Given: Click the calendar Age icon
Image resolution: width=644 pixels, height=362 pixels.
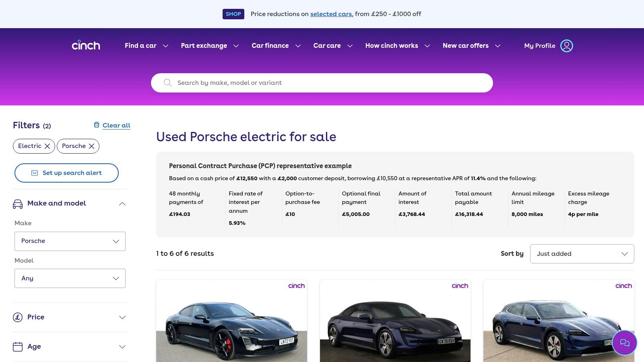Looking at the screenshot, I should (18, 347).
